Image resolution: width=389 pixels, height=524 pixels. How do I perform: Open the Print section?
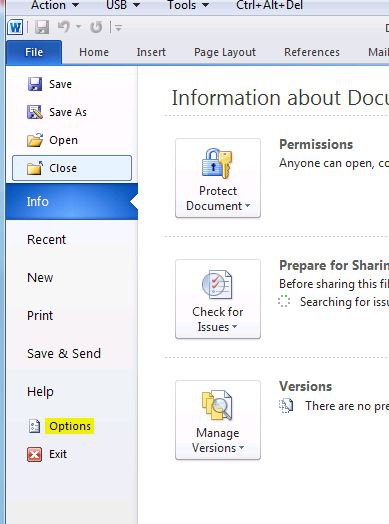click(40, 315)
